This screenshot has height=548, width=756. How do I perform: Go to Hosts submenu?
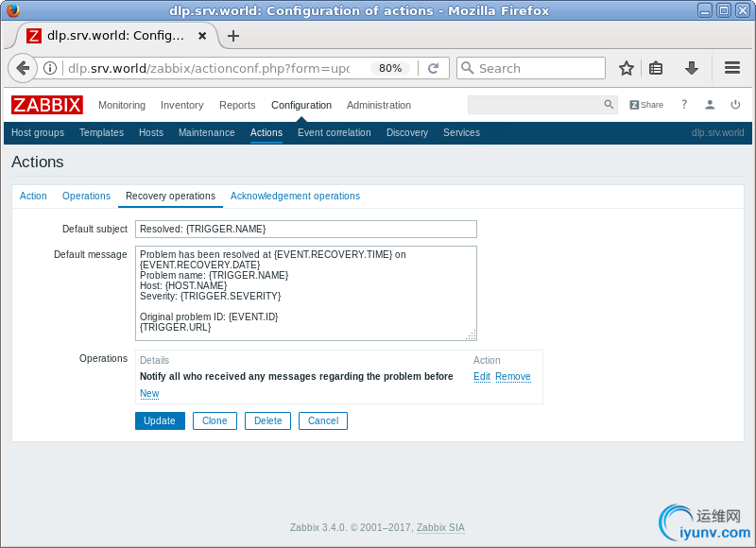[151, 132]
